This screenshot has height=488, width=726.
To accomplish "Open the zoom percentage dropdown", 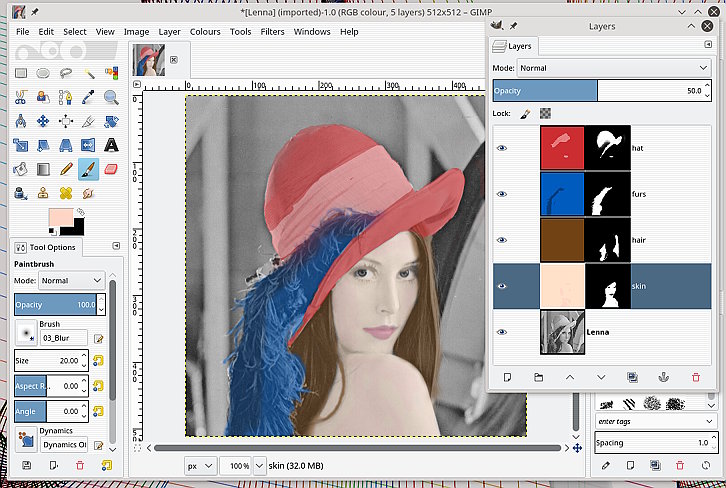I will pyautogui.click(x=260, y=466).
